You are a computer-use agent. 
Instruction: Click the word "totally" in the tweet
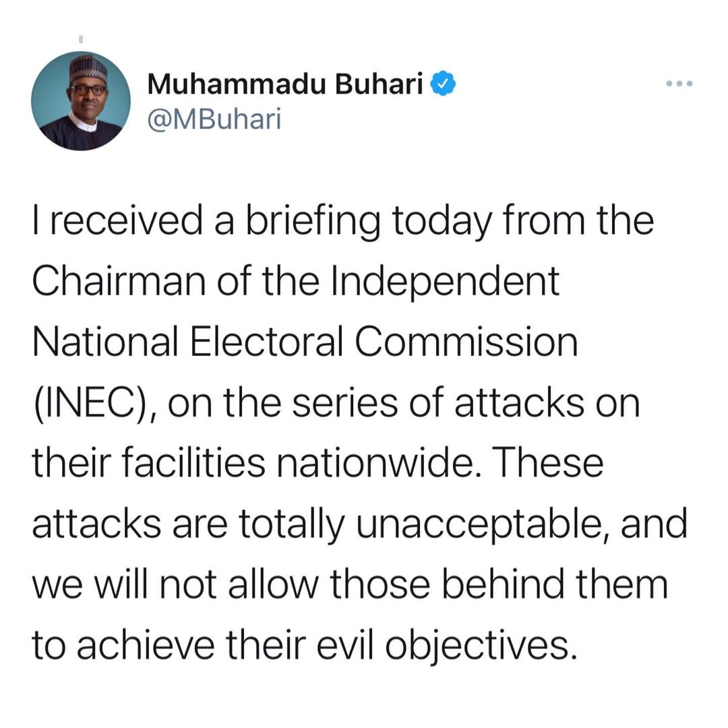click(292, 525)
